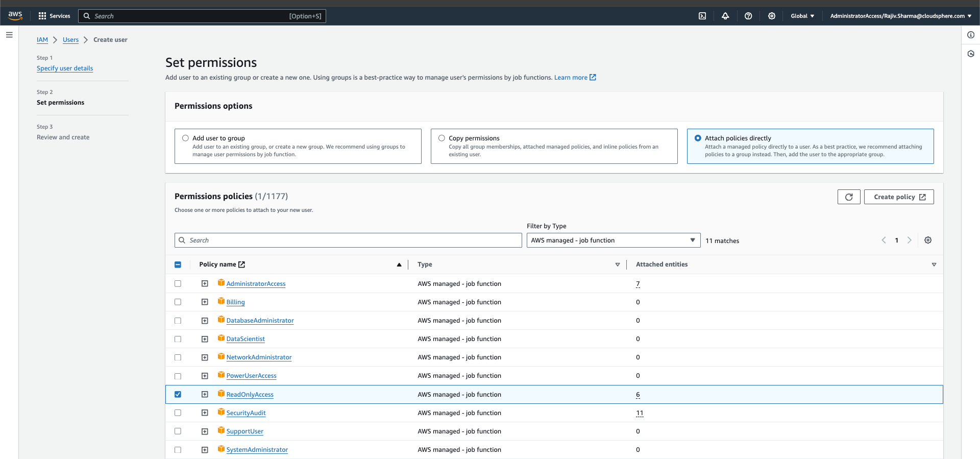Open the SystemAdministrator policy link
The width and height of the screenshot is (980, 459).
click(257, 450)
